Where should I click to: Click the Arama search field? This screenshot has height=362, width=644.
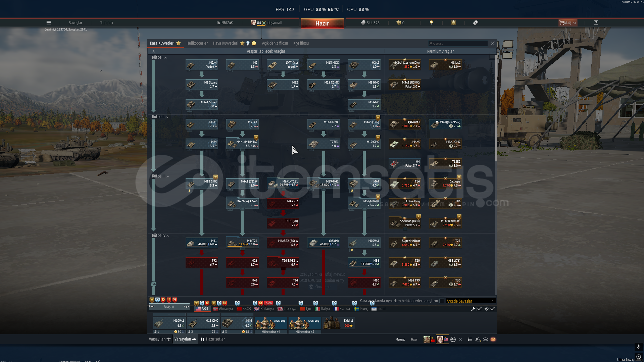click(x=458, y=44)
